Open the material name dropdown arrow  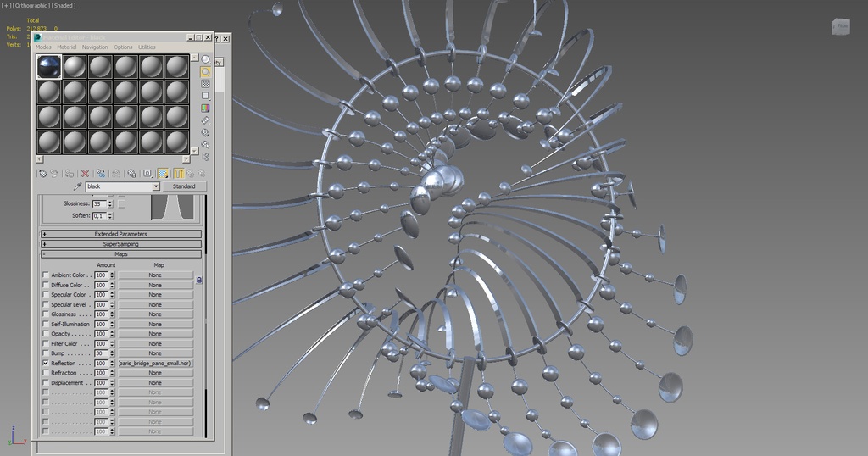click(x=156, y=186)
